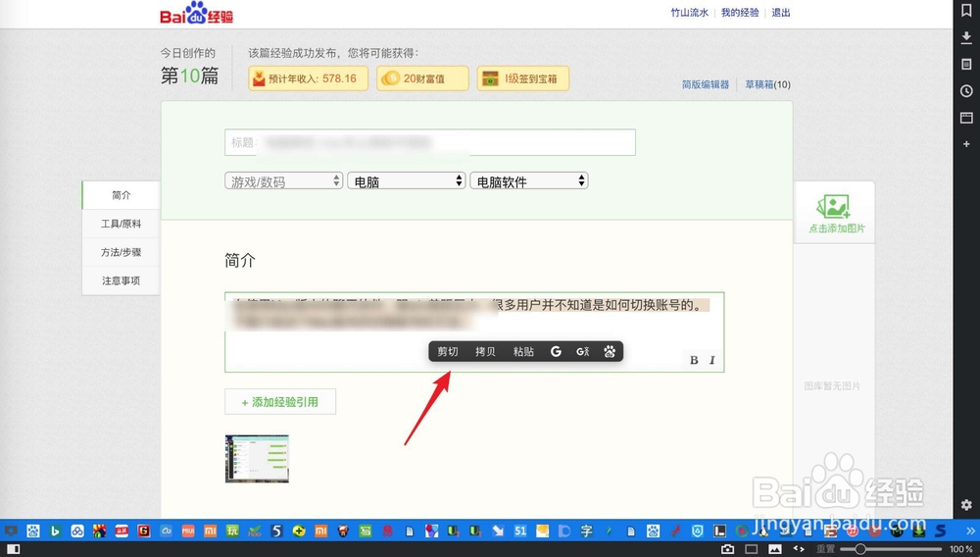Switch to the 注意事项 section tab
This screenshot has width=980, height=557.
tap(122, 280)
